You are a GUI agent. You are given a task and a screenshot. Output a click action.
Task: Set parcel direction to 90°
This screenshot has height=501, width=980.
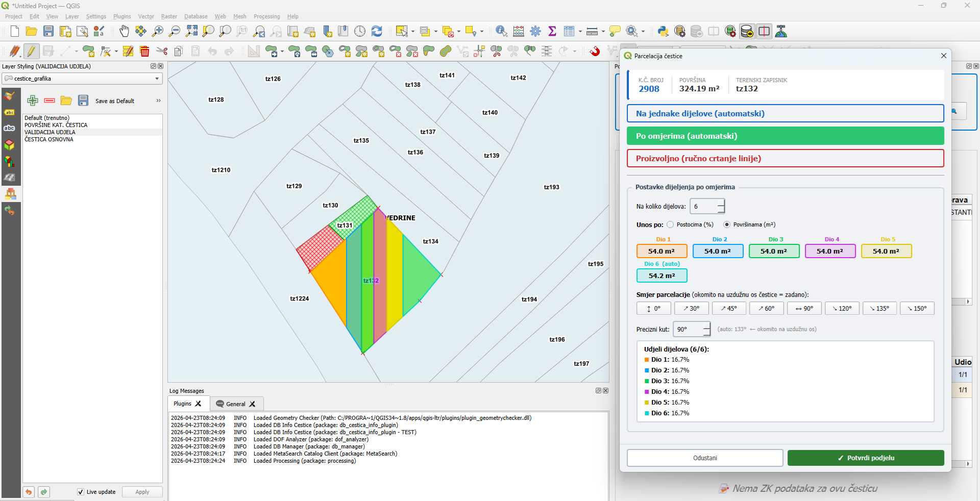click(x=804, y=308)
